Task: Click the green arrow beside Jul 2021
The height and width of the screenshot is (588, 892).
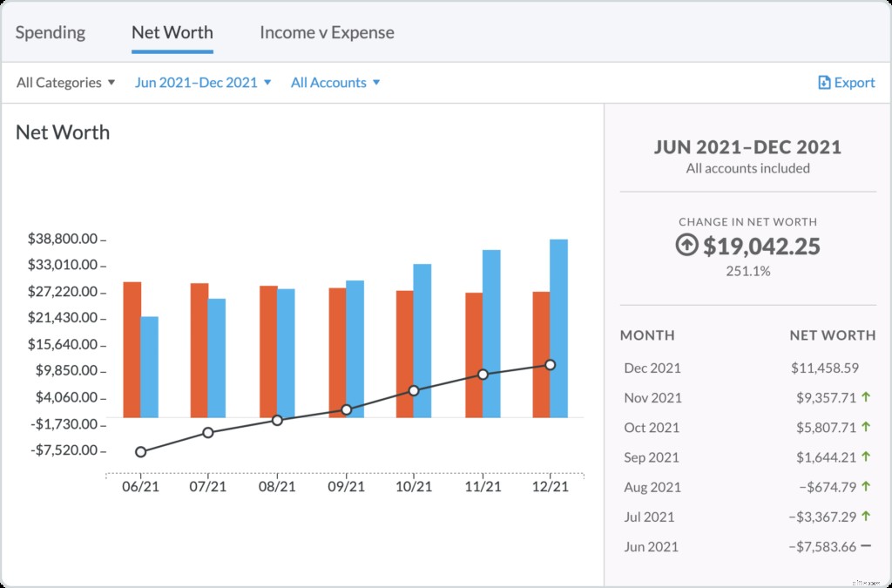Action: click(x=866, y=517)
